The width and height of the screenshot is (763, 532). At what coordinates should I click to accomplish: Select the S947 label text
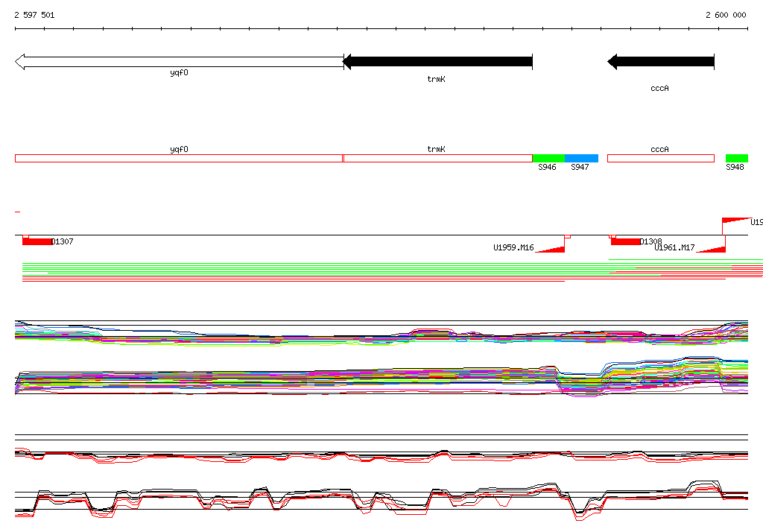point(580,167)
